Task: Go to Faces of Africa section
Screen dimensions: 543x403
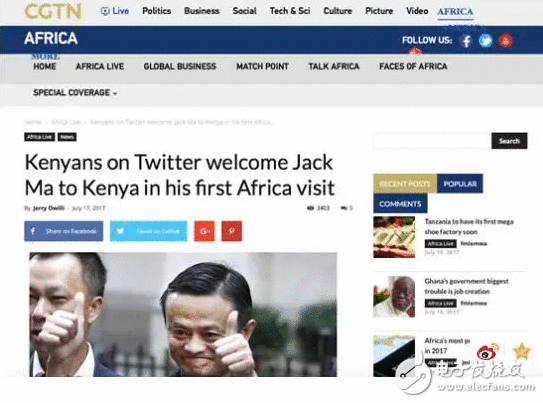Action: [413, 66]
